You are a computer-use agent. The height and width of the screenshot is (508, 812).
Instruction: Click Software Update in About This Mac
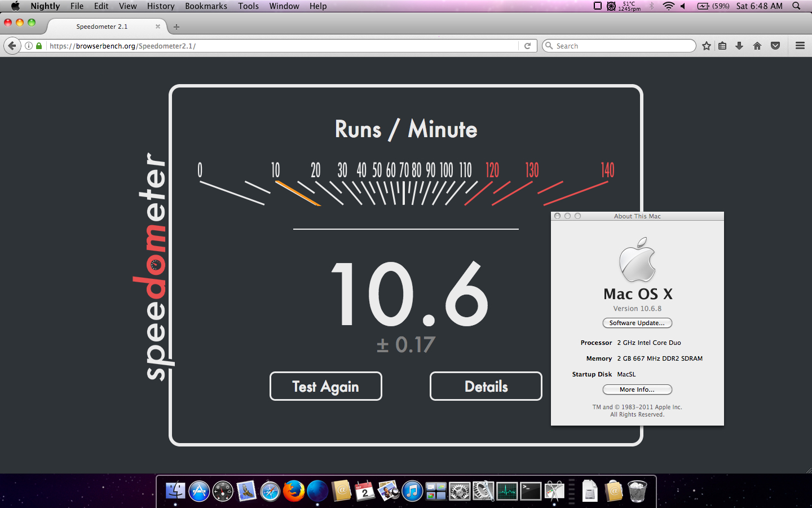(637, 323)
